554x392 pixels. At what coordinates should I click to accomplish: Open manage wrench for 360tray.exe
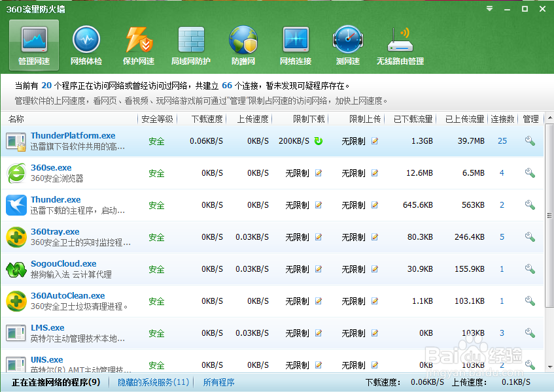(530, 237)
